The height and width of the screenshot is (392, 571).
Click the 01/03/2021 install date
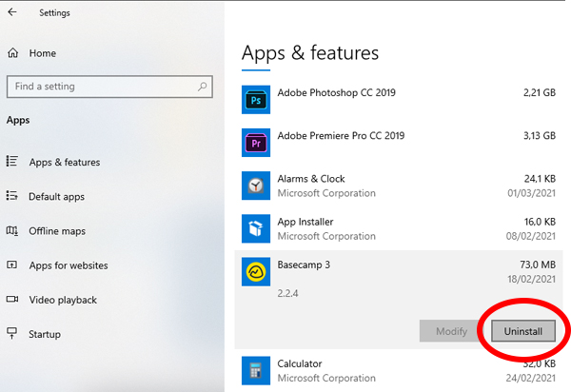(532, 193)
